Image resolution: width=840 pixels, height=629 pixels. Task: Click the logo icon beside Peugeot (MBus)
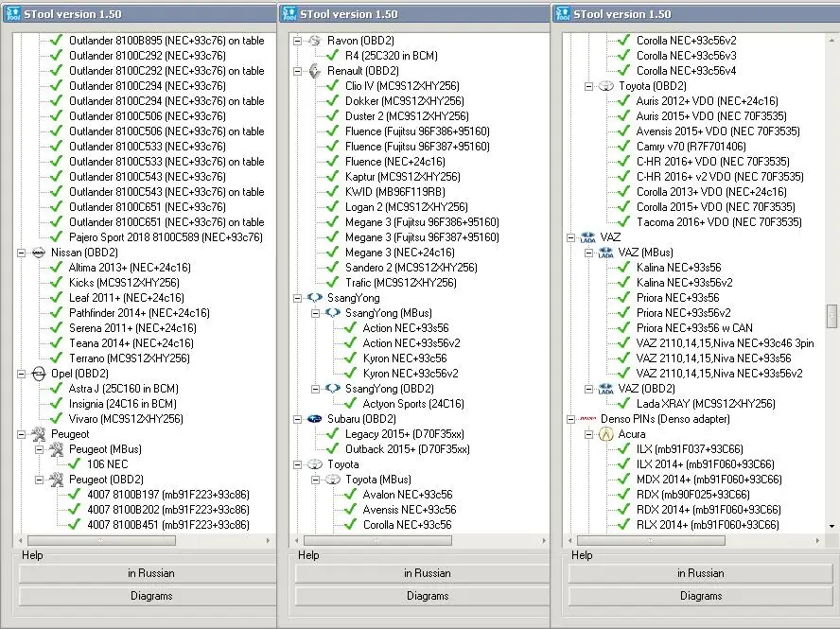(x=56, y=449)
